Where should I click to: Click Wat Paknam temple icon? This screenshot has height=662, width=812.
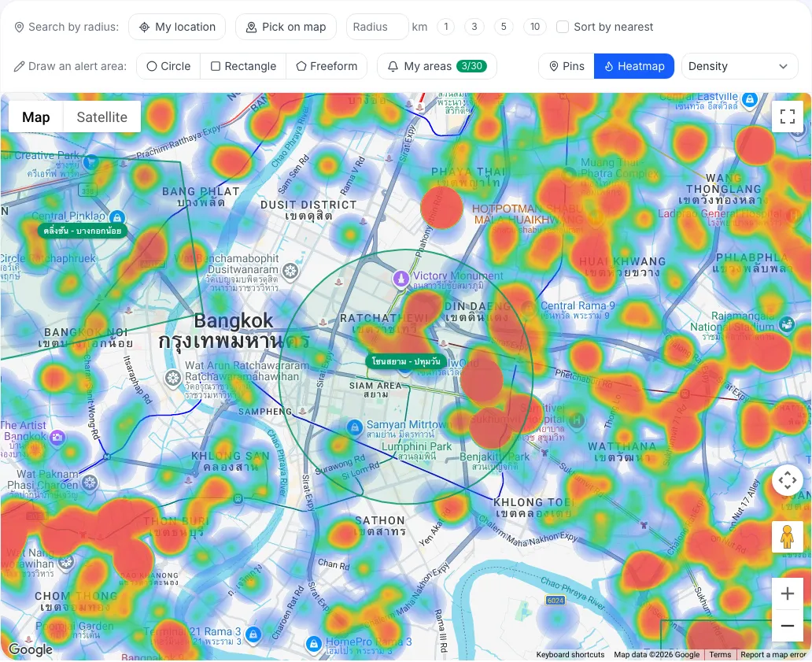coord(90,483)
